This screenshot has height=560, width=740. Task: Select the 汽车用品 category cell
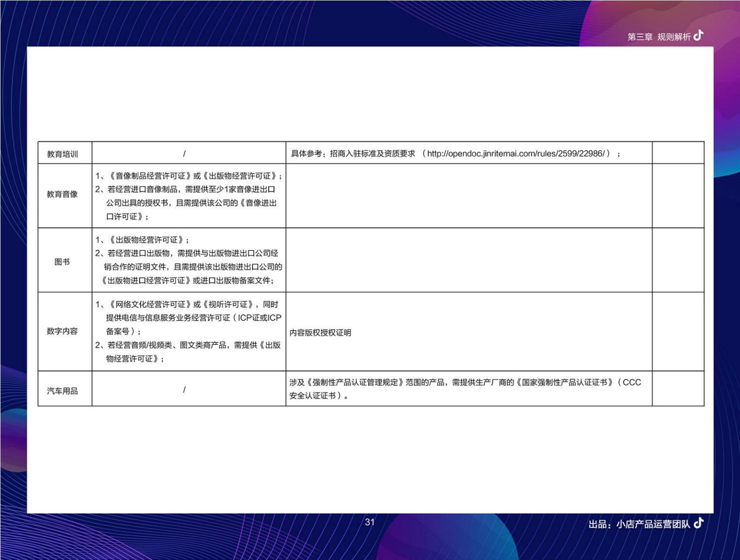tap(62, 391)
